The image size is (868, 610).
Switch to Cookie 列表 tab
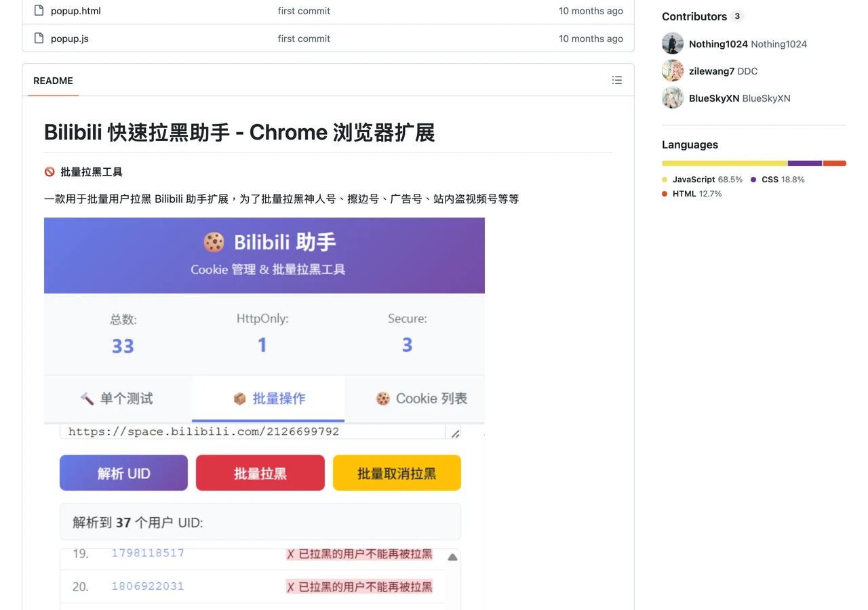(415, 399)
